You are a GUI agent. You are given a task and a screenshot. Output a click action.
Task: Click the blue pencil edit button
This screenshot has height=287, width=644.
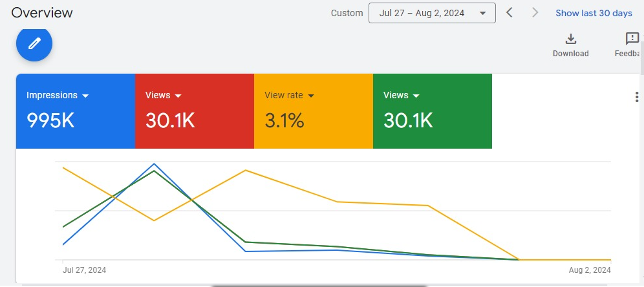(x=34, y=43)
